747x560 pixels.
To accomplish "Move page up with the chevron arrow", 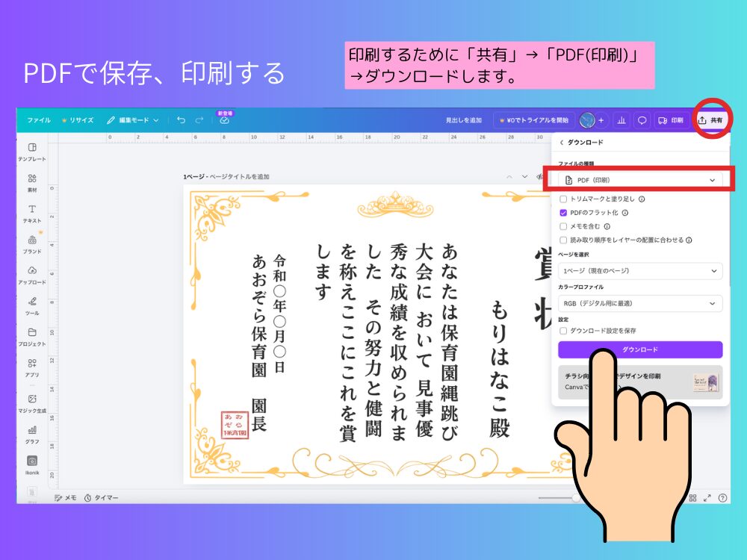I will [509, 177].
